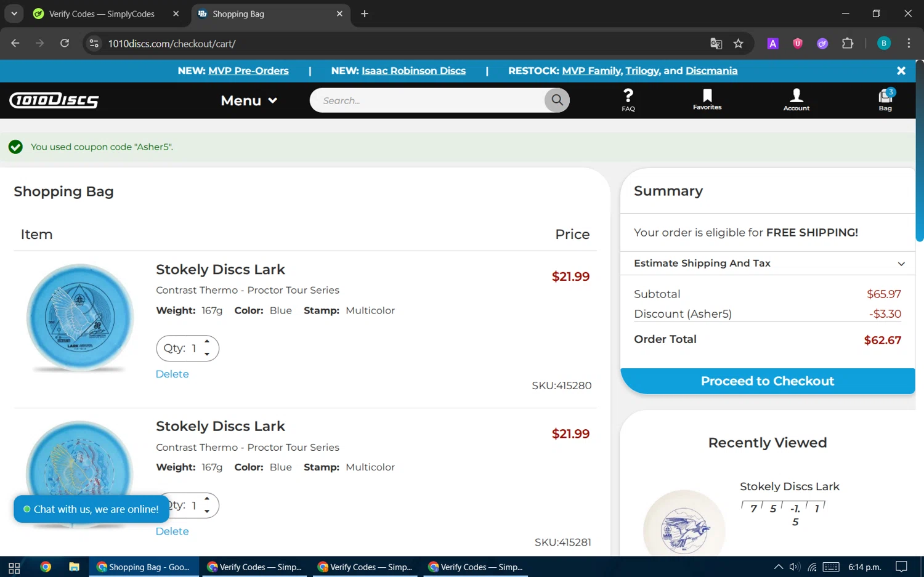Click the search magnifier button
This screenshot has height=577, width=924.
tap(557, 100)
